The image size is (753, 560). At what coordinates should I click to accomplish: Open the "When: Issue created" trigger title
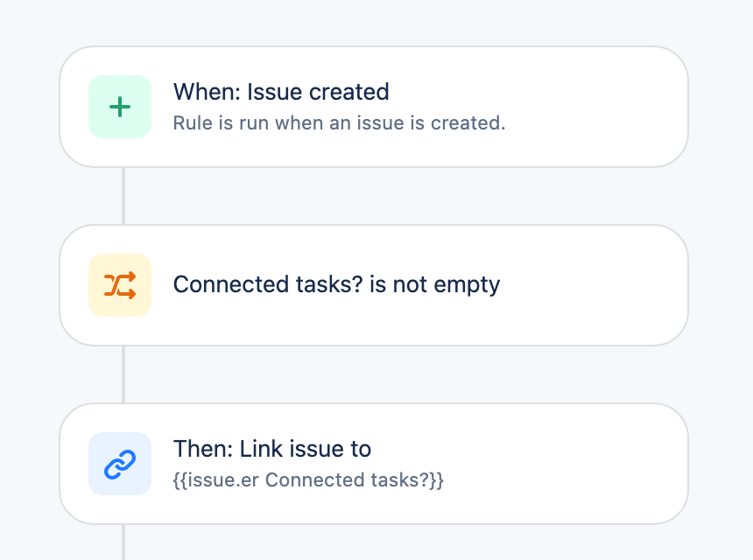(x=281, y=92)
